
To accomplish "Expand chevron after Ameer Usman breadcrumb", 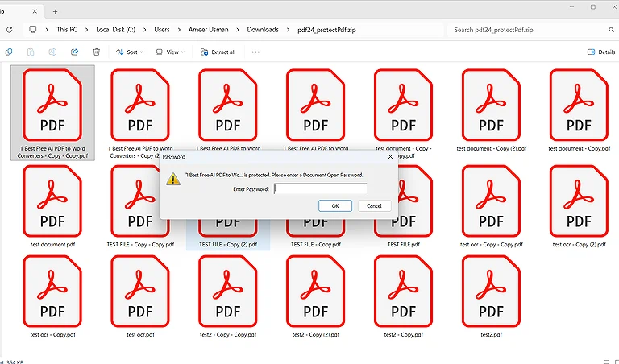I will point(238,30).
